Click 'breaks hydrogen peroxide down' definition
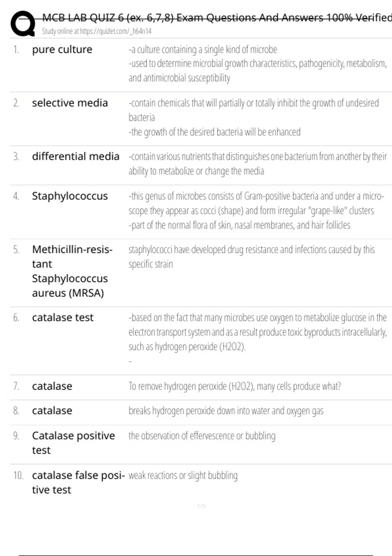 (226, 411)
